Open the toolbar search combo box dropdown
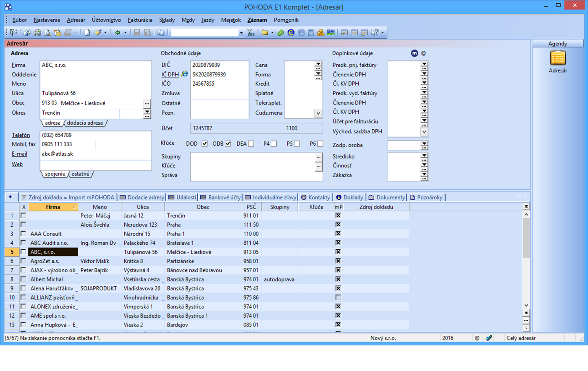Screen dimensions: 588x371 coord(241,33)
